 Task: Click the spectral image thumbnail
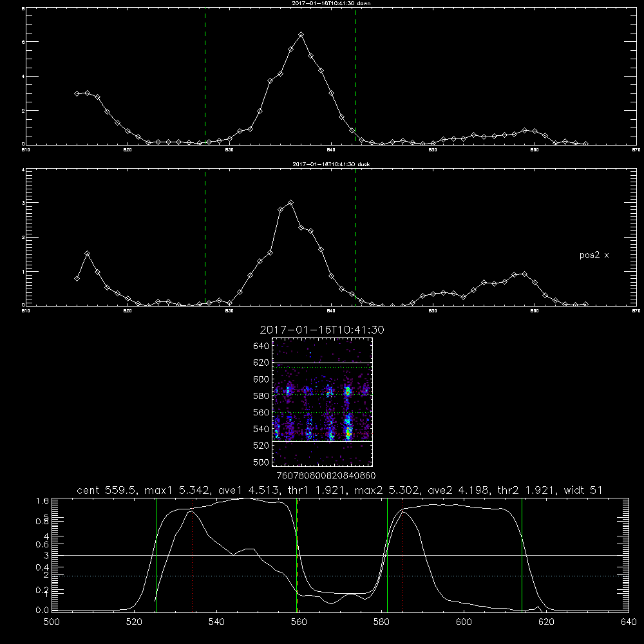(x=322, y=402)
